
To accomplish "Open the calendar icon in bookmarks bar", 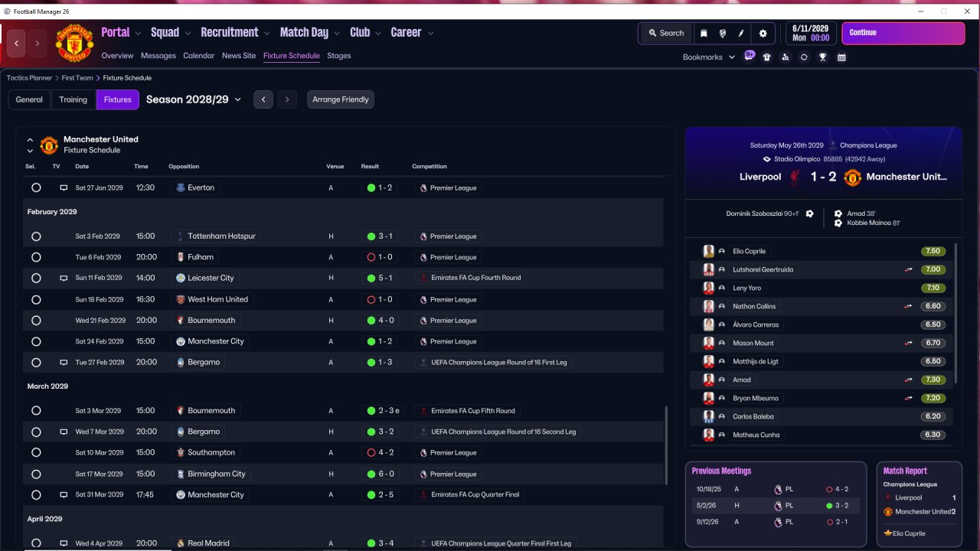I will pos(841,57).
